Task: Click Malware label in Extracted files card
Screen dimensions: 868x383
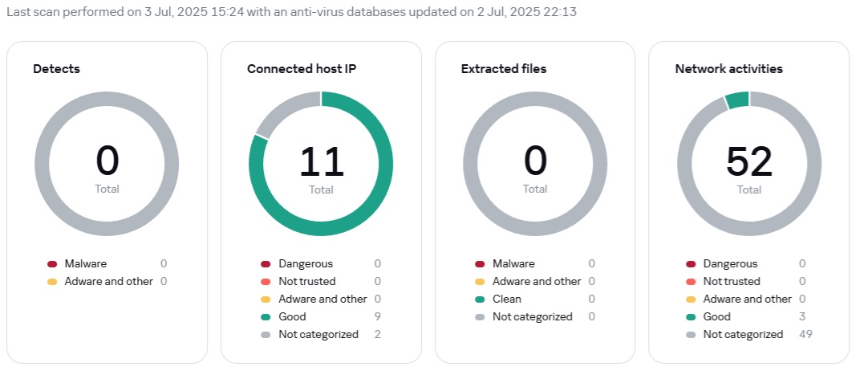Action: [513, 264]
